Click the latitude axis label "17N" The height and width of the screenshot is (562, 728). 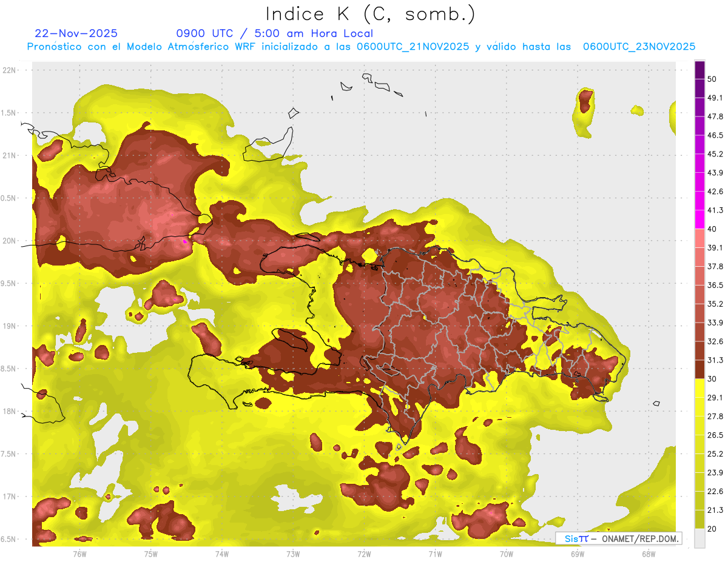pyautogui.click(x=10, y=497)
